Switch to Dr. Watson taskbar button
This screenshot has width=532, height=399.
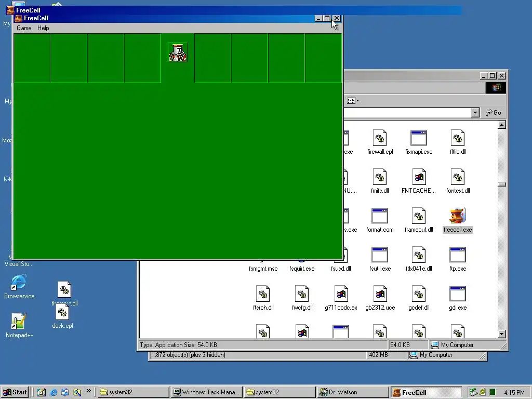pyautogui.click(x=352, y=392)
